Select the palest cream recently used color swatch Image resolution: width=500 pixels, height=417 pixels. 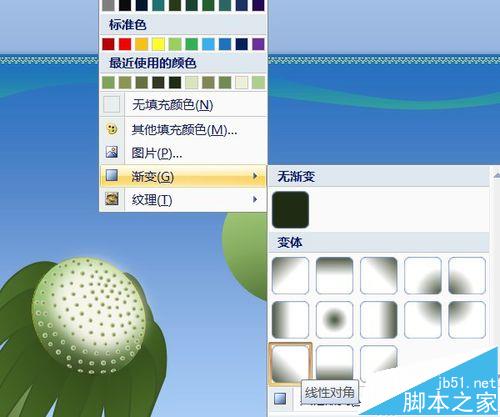(x=242, y=82)
